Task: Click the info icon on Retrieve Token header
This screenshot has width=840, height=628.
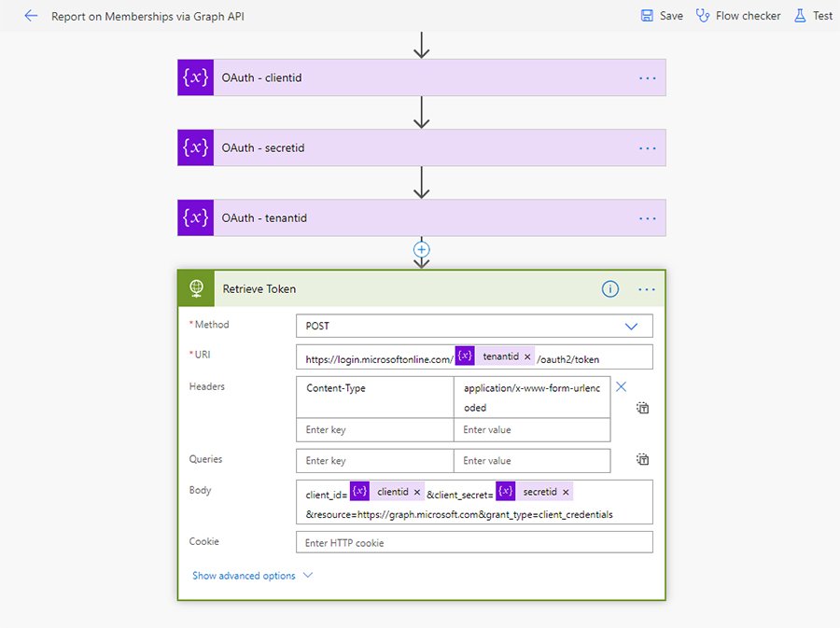Action: pos(610,289)
